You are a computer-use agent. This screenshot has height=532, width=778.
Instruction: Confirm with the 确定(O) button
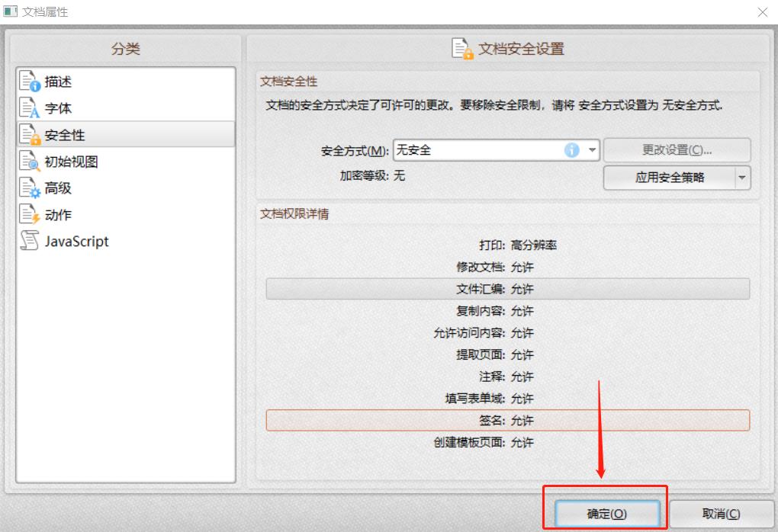[x=607, y=514]
